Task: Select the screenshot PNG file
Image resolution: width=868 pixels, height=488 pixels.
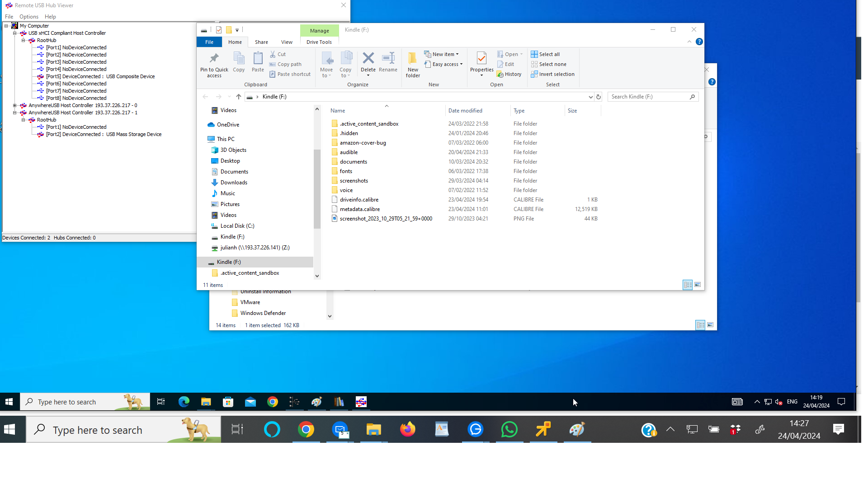Action: coord(386,219)
